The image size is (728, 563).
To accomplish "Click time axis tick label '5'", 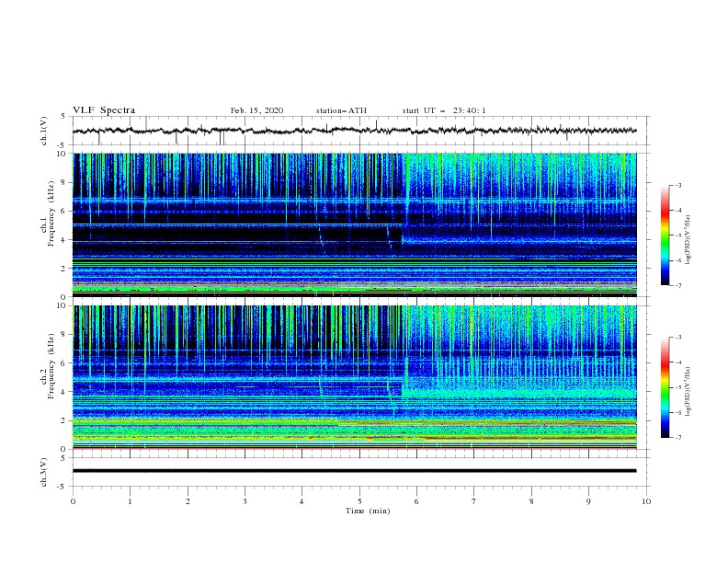I will tap(359, 501).
